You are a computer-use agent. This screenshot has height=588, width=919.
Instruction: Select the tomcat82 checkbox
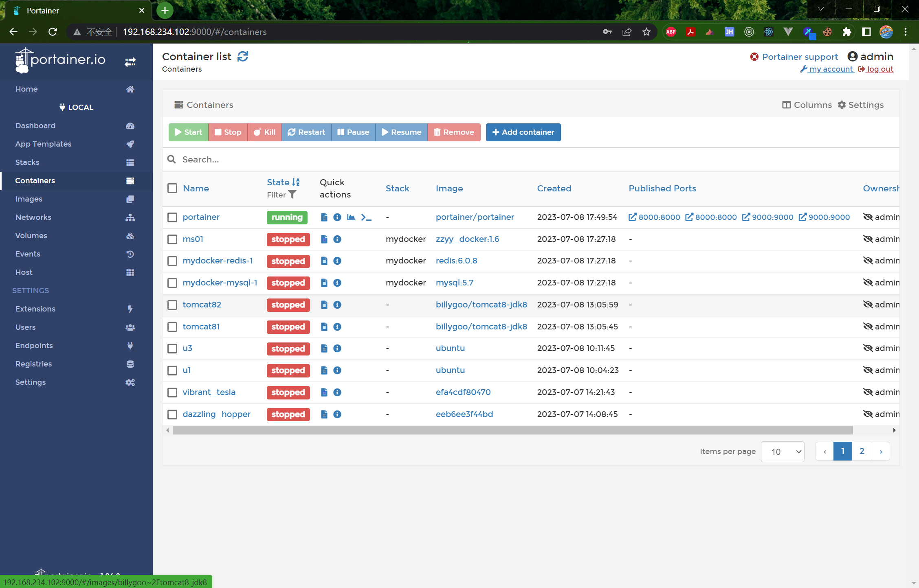pos(172,305)
